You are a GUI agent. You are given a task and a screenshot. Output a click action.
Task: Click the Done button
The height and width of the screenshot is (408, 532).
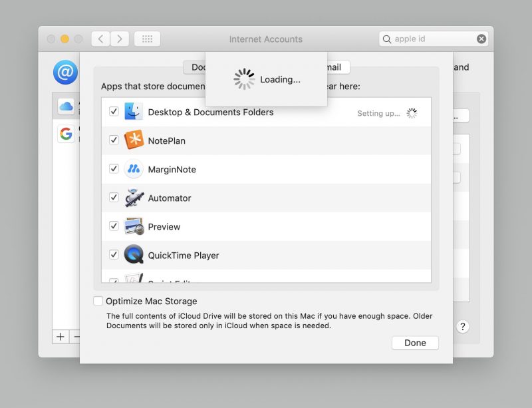click(415, 343)
